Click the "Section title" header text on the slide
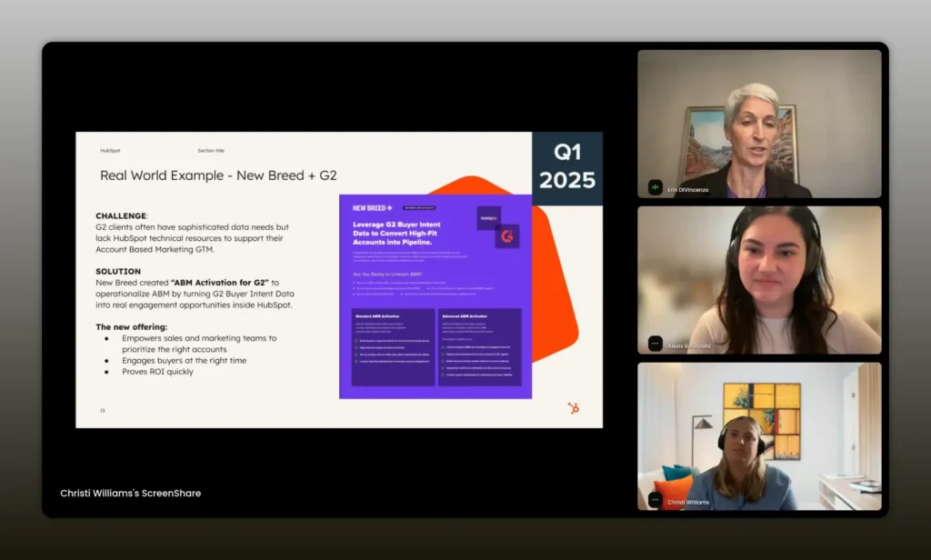Screen dimensions: 931x560 pos(211,150)
